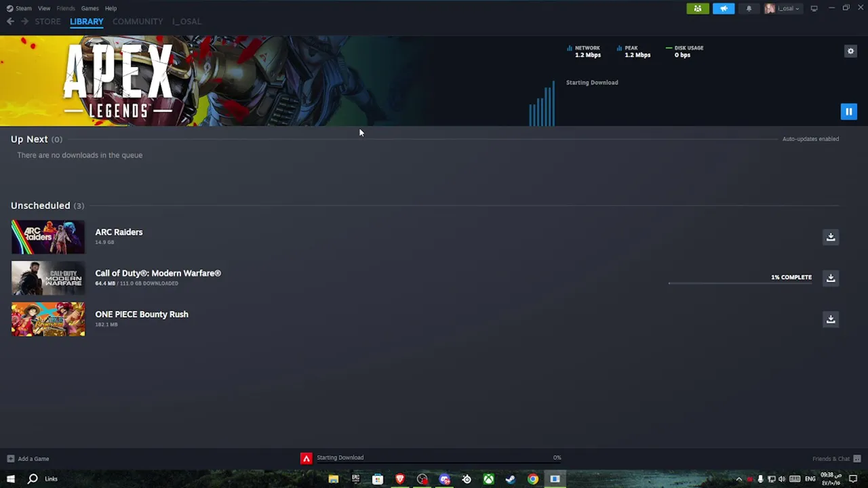
Task: Open green friends activity button
Action: pyautogui.click(x=698, y=8)
